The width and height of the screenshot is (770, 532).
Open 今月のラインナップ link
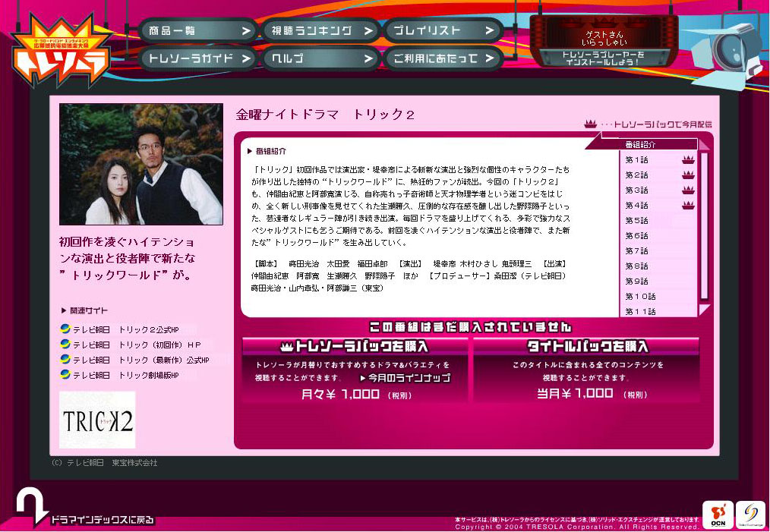coord(406,378)
